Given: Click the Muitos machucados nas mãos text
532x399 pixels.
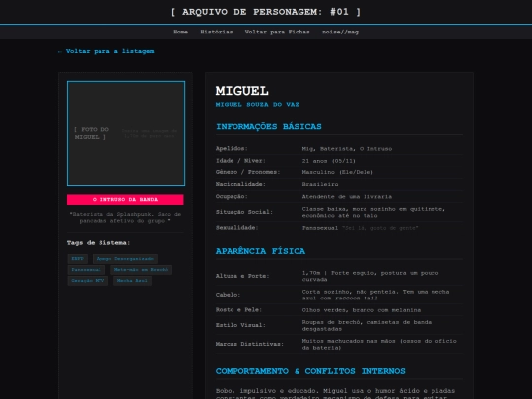Looking at the screenshot, I should 379,345.
